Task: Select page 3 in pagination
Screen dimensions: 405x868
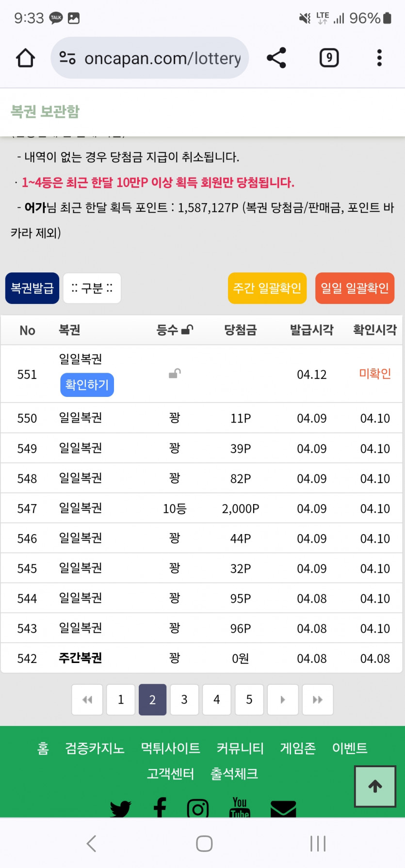Action: 184,699
